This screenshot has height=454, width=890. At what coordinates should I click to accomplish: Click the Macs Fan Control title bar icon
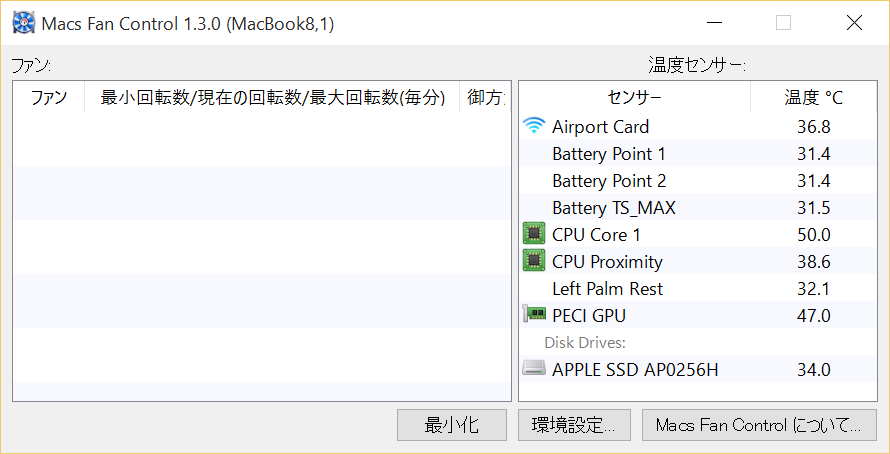tap(23, 23)
